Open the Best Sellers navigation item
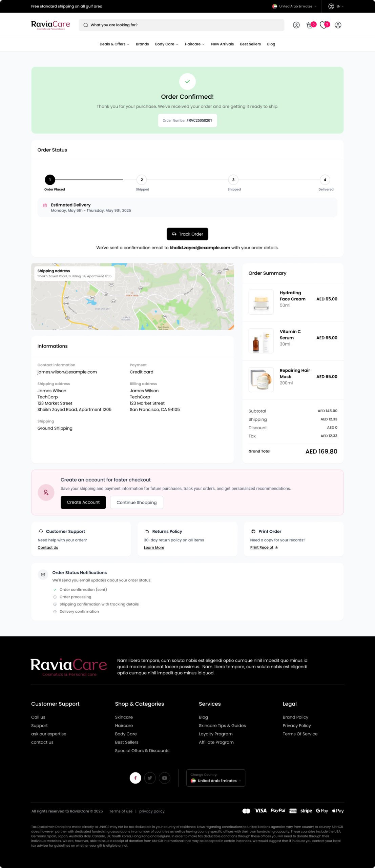 coord(250,44)
